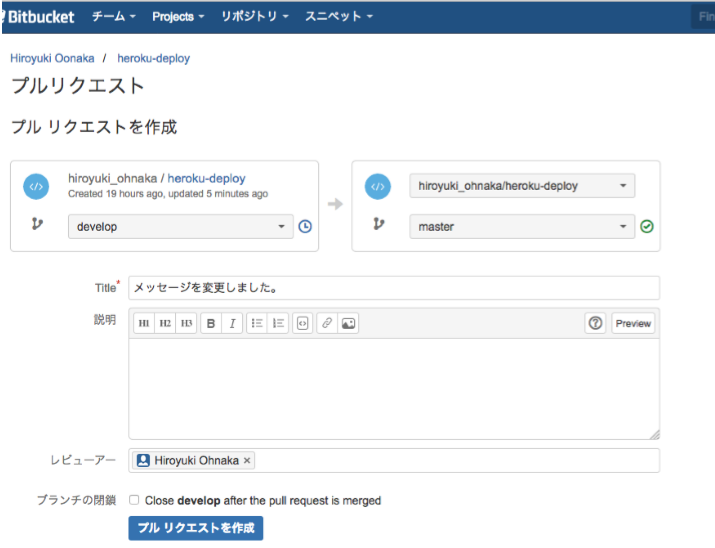
Task: Insert H3 heading in description toolbar
Action: 186,323
